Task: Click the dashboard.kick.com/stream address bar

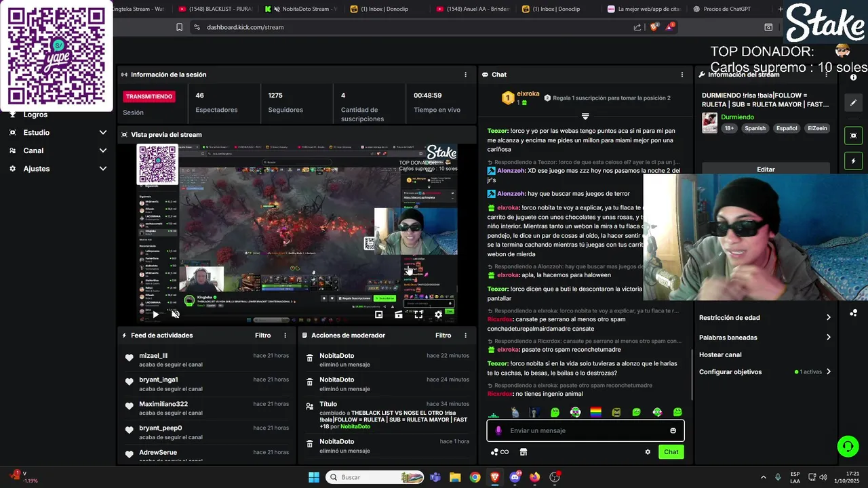Action: pos(245,27)
